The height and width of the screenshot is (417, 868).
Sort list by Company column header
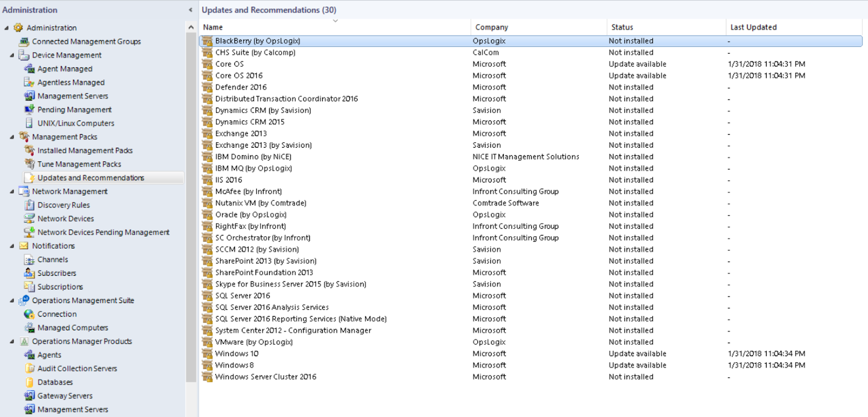[x=539, y=27]
